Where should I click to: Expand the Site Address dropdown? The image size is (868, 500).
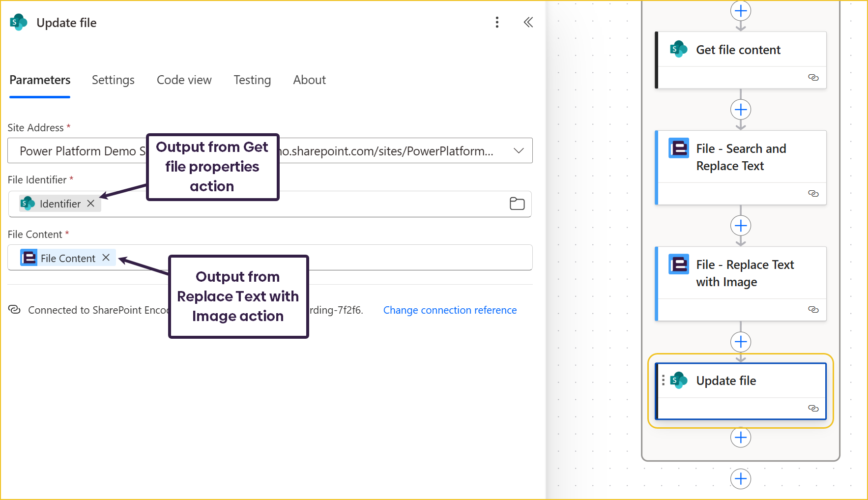(x=519, y=151)
